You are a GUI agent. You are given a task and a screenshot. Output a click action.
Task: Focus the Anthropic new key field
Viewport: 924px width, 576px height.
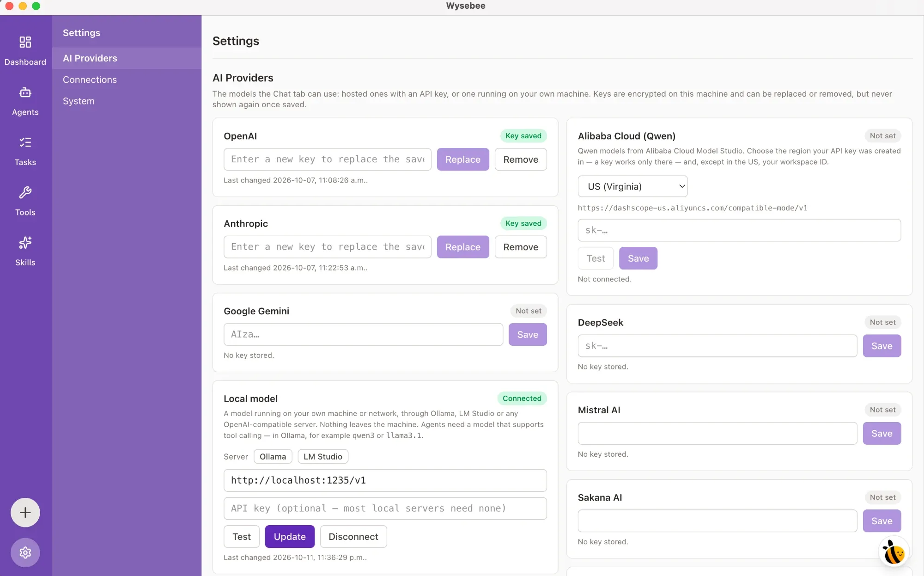(x=328, y=247)
